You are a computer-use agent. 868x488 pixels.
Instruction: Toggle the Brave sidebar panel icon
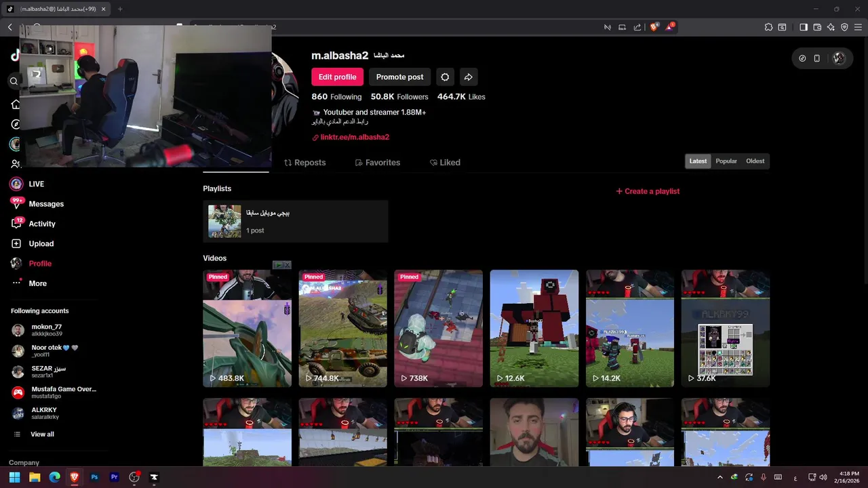[x=804, y=27]
